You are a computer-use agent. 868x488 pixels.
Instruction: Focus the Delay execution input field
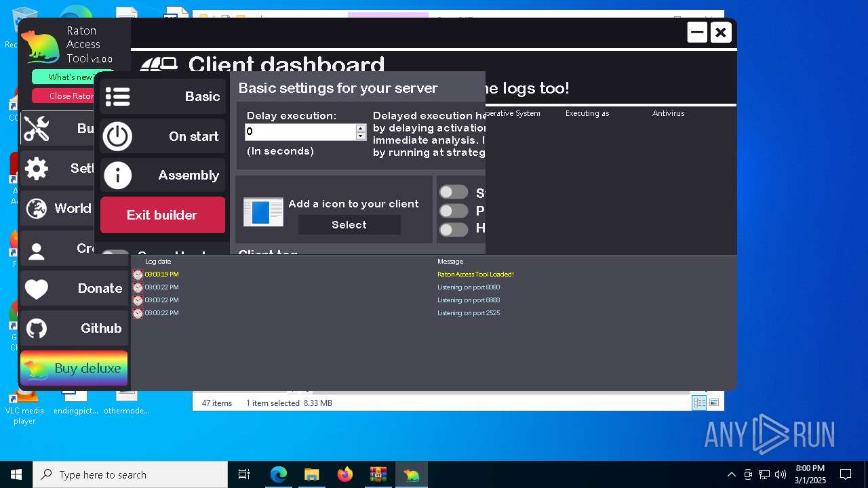[x=300, y=131]
